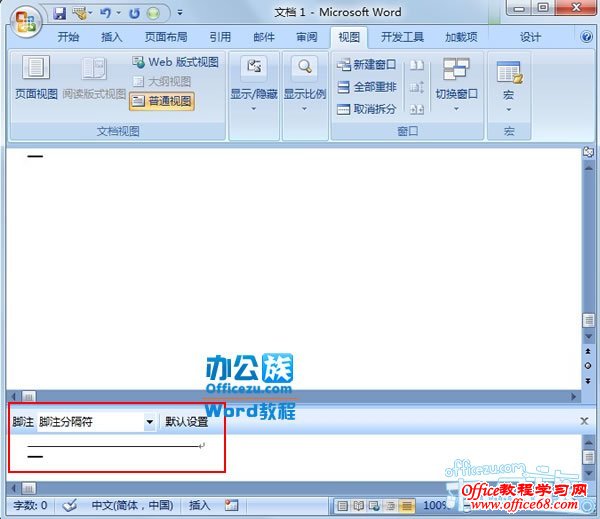
Task: Click the select browse object circle button
Action: (x=588, y=366)
